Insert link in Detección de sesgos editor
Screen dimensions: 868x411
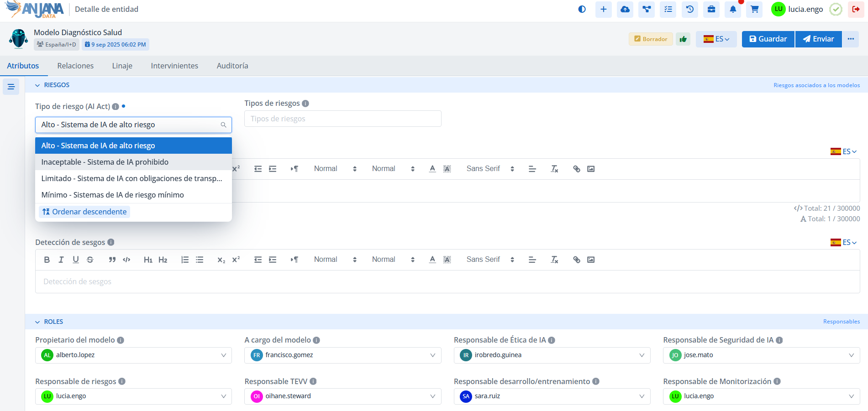577,260
